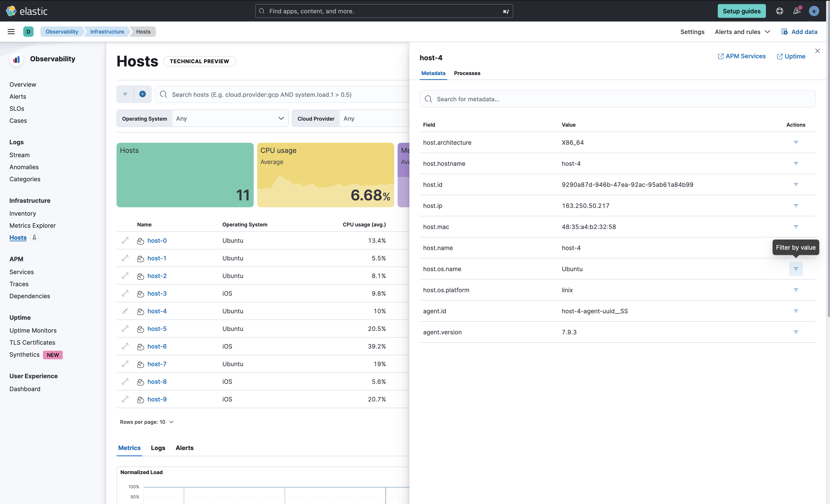The height and width of the screenshot is (504, 830).
Task: Open the hamburger navigation menu
Action: (x=11, y=32)
